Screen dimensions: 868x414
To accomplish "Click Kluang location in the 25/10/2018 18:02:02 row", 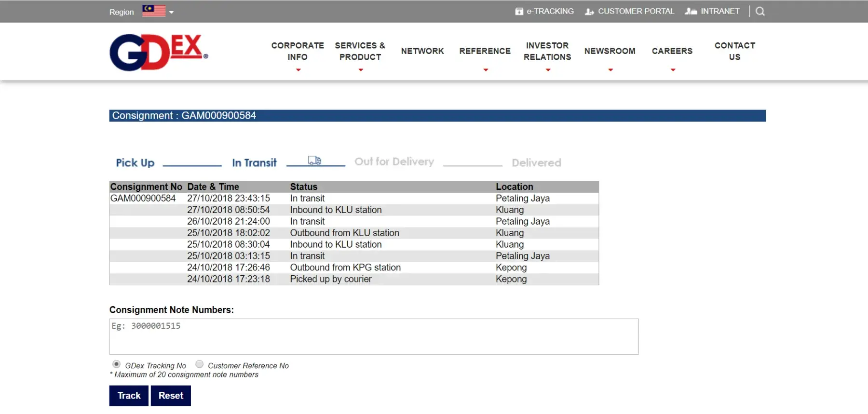I will [510, 233].
